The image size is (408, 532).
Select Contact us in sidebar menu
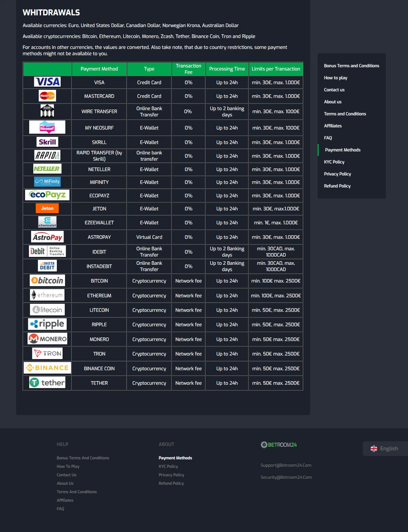(334, 90)
